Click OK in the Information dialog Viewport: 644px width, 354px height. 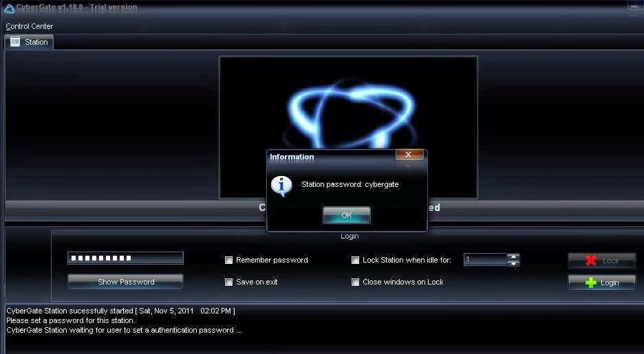(347, 215)
